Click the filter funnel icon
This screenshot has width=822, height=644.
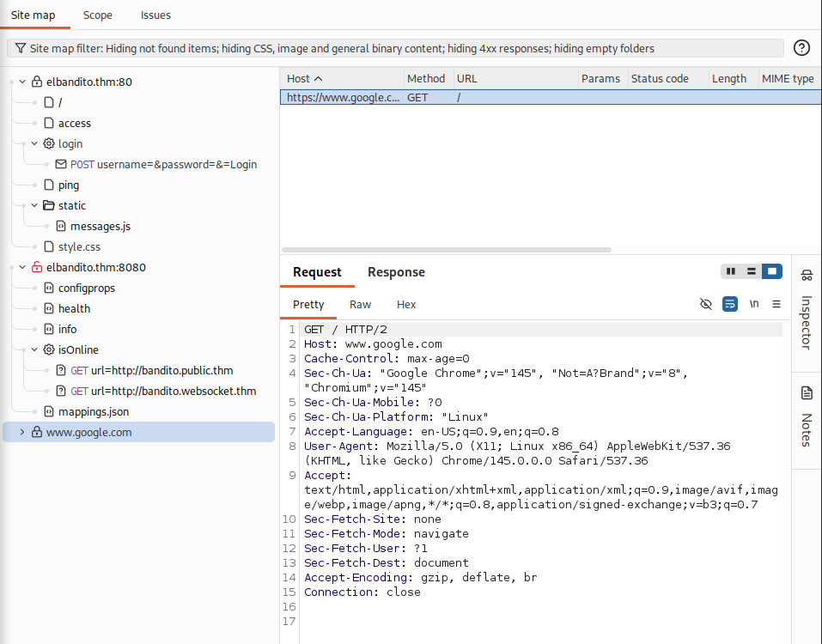[21, 48]
